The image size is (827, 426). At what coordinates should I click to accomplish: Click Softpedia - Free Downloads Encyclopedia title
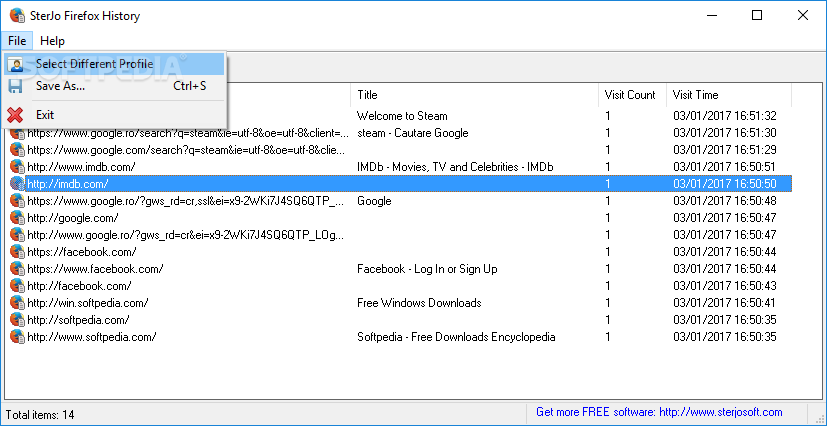click(x=456, y=336)
